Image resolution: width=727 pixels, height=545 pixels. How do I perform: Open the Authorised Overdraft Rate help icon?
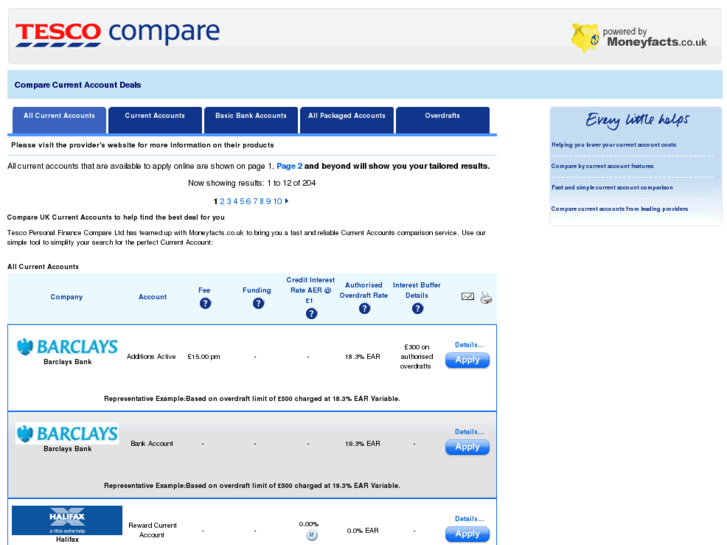tap(364, 308)
